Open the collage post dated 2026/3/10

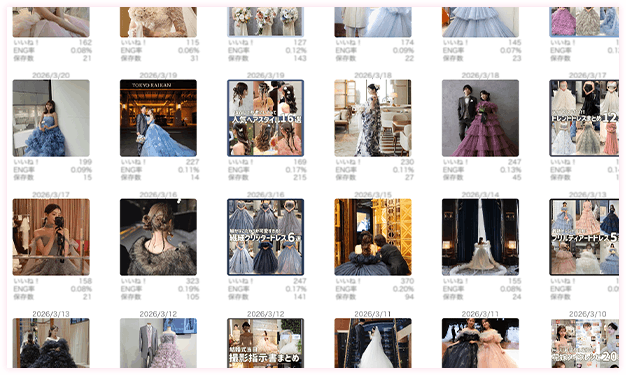tap(584, 343)
